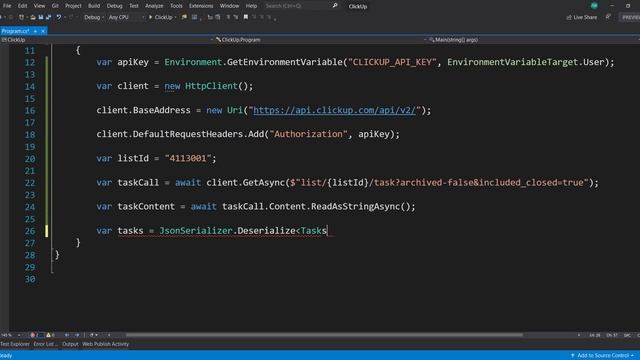Open the Analyze menu
Screen dimensions: 640x360
coord(154,6)
